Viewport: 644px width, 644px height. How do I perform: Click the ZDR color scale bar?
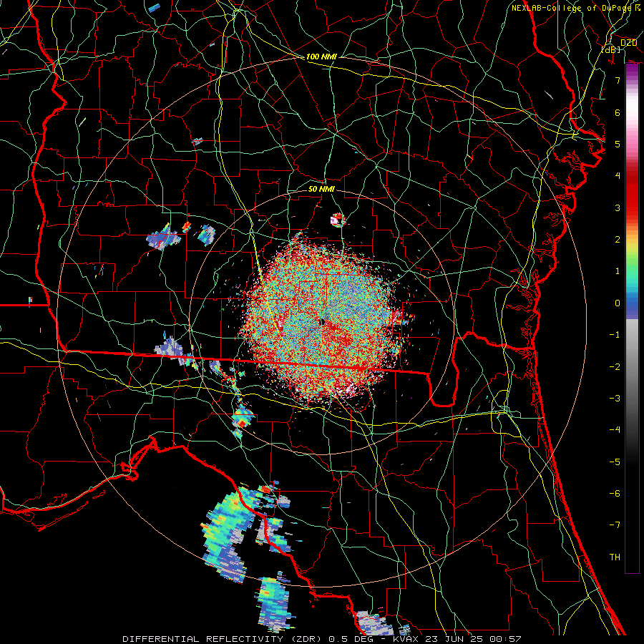[x=632, y=318]
